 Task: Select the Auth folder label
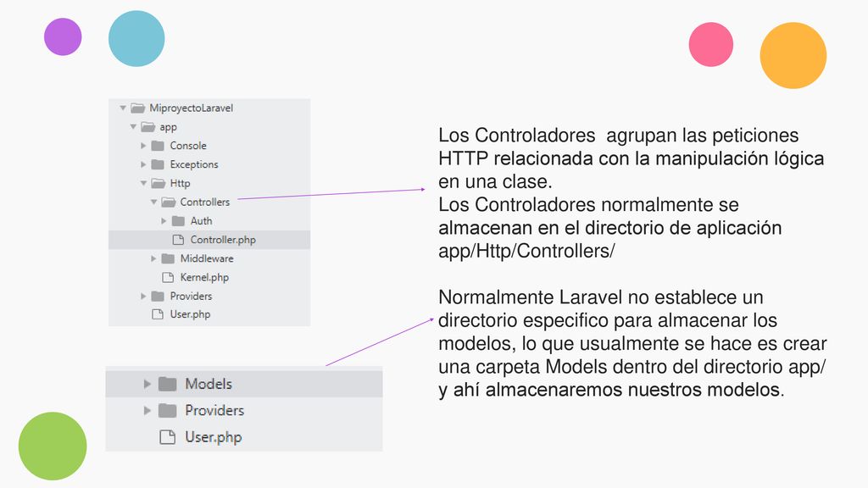pos(202,221)
